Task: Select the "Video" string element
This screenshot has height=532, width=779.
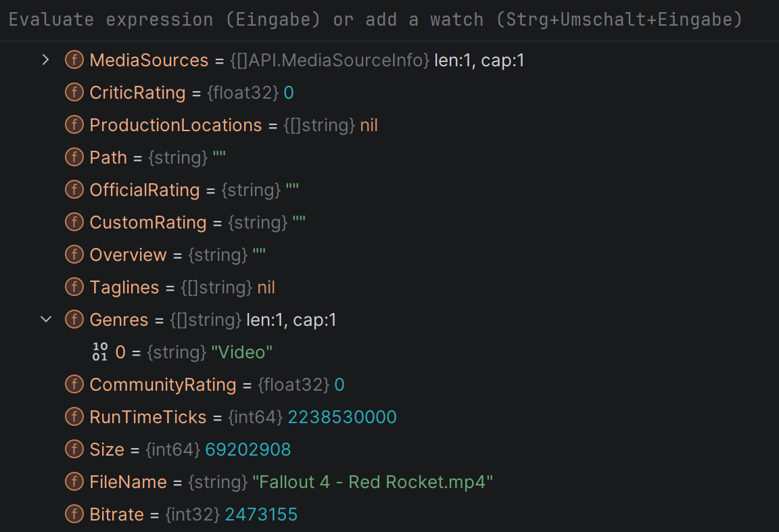Action: coord(241,352)
